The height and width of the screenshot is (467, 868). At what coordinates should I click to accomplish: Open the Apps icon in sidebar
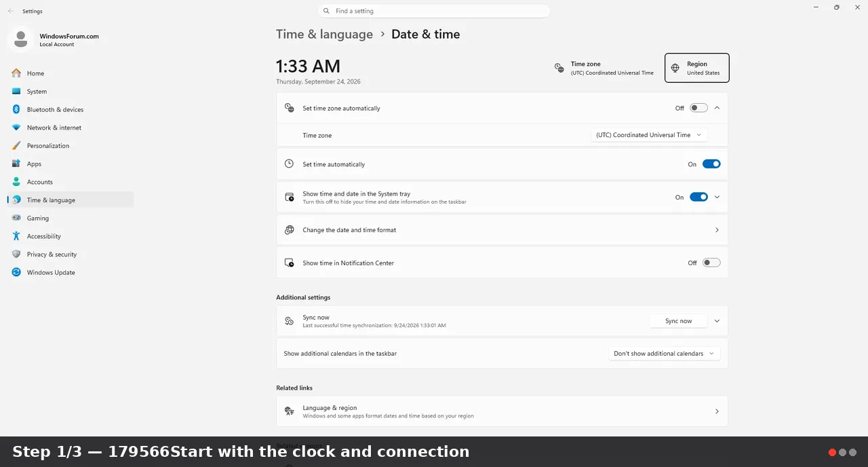(16, 164)
